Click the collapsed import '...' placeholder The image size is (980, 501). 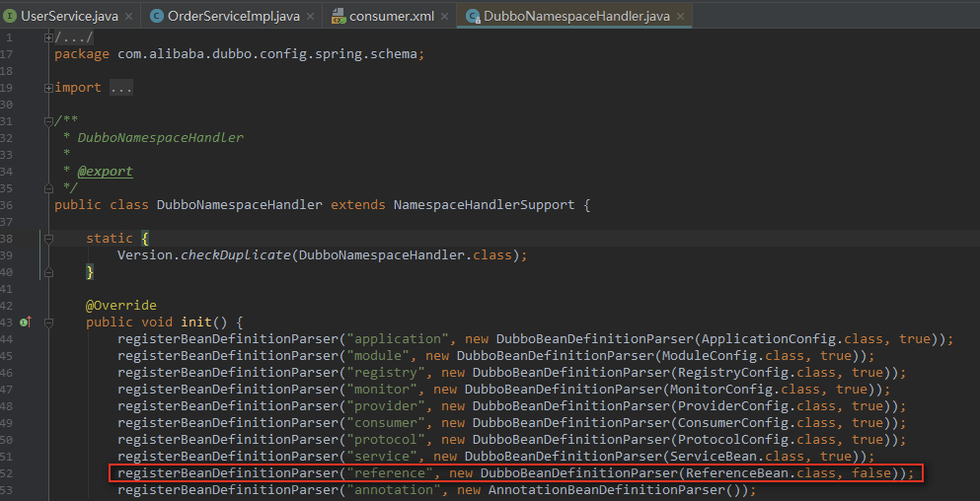(121, 88)
